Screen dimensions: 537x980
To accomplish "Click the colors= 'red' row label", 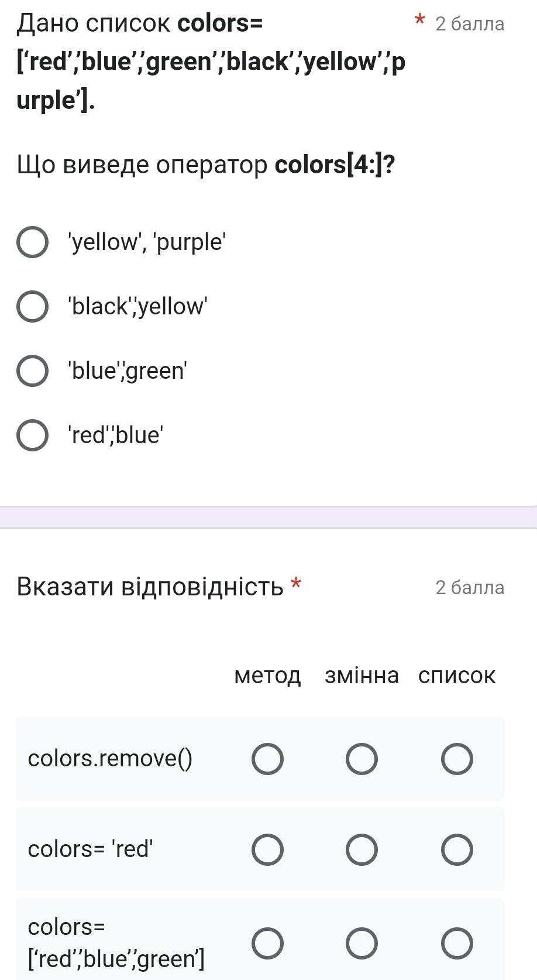I will click(x=91, y=849).
